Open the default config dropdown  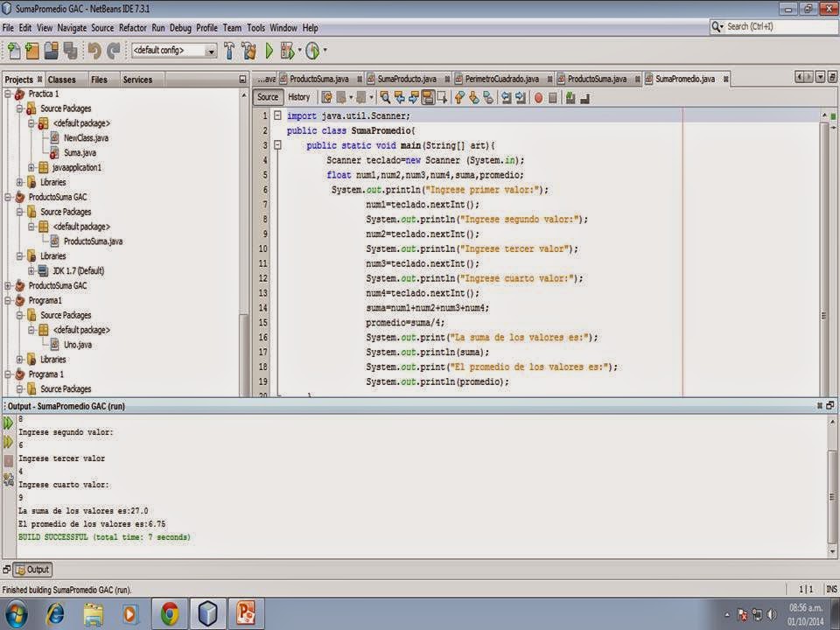pos(209,51)
